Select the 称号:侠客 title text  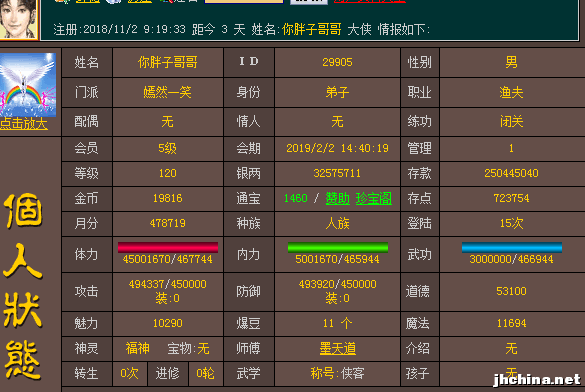click(337, 374)
